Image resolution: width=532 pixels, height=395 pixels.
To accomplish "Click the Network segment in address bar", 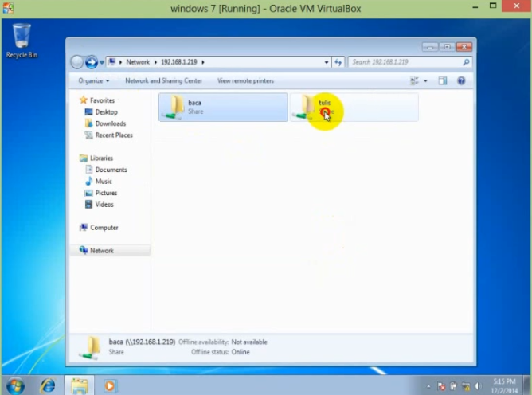I will 138,62.
